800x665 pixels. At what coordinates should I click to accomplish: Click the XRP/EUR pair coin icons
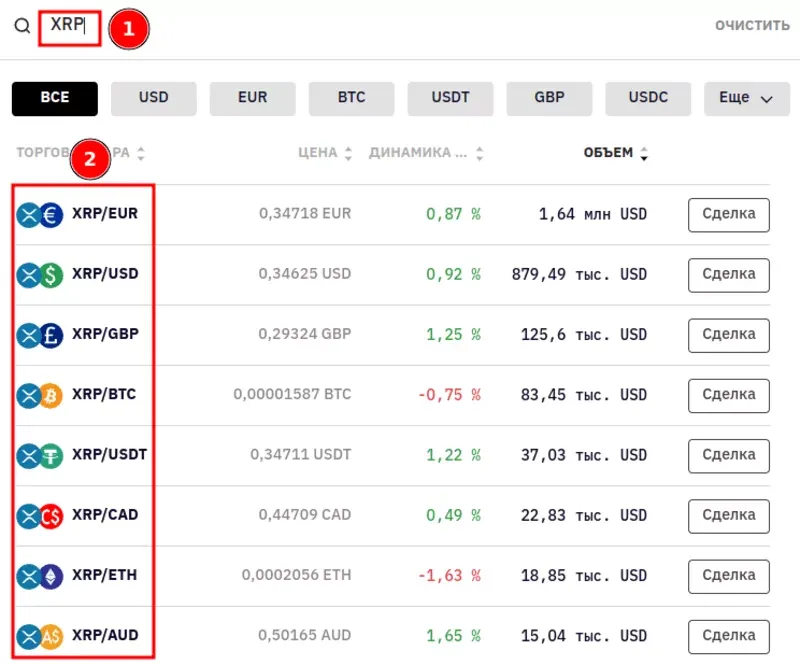[x=40, y=215]
